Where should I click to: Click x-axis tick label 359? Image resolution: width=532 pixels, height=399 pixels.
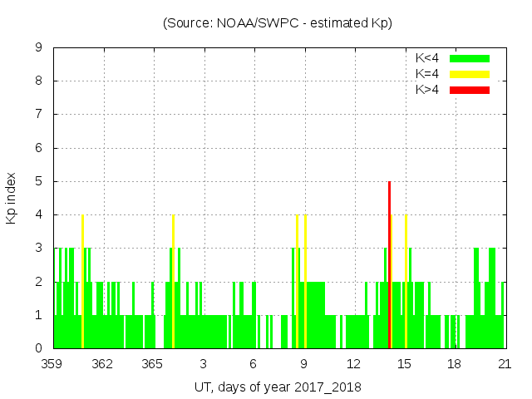[53, 364]
